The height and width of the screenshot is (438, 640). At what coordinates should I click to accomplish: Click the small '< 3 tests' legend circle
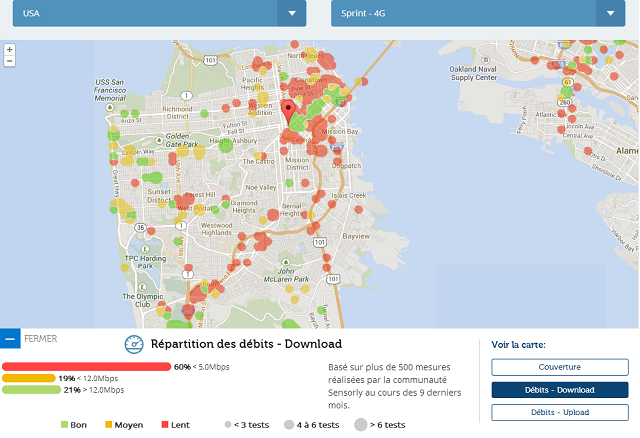pos(228,425)
